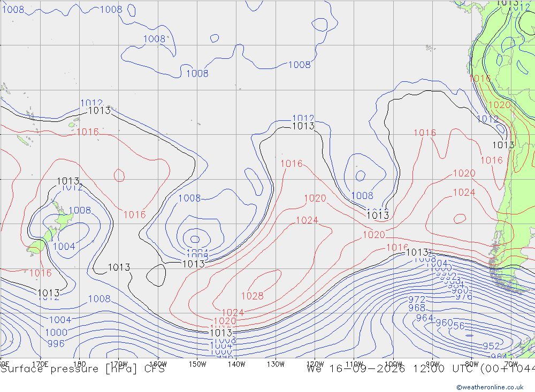535x392 pixels.
Task: Click the 120W longitude label
Action: point(315,364)
